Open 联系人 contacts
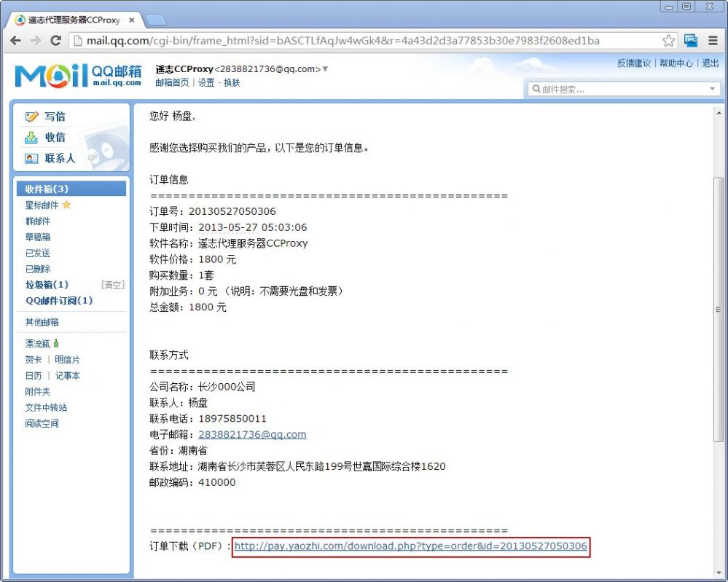 60,158
